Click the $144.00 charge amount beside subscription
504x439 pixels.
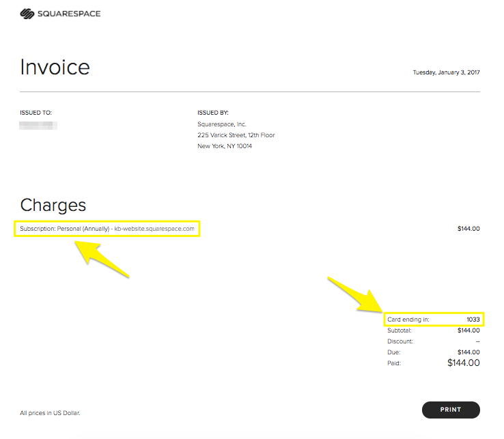pos(468,229)
